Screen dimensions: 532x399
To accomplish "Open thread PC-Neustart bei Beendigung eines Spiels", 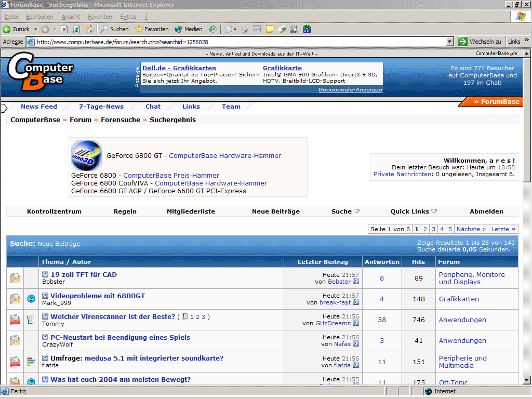I will pos(120,337).
